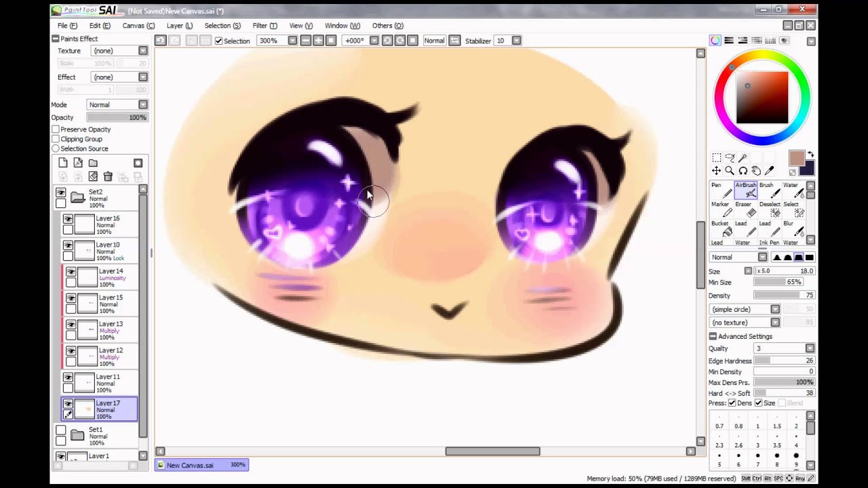
Task: Click the undo arrow in toolbar
Action: tap(160, 41)
